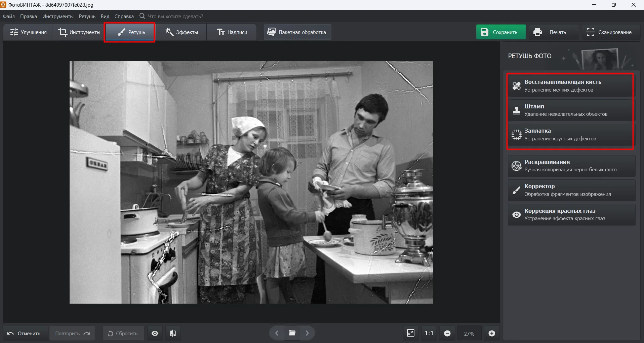Click the 27% zoom value

pyautogui.click(x=469, y=334)
